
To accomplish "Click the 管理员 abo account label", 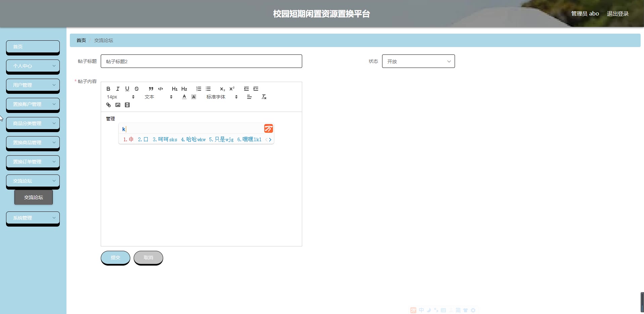I will point(585,14).
